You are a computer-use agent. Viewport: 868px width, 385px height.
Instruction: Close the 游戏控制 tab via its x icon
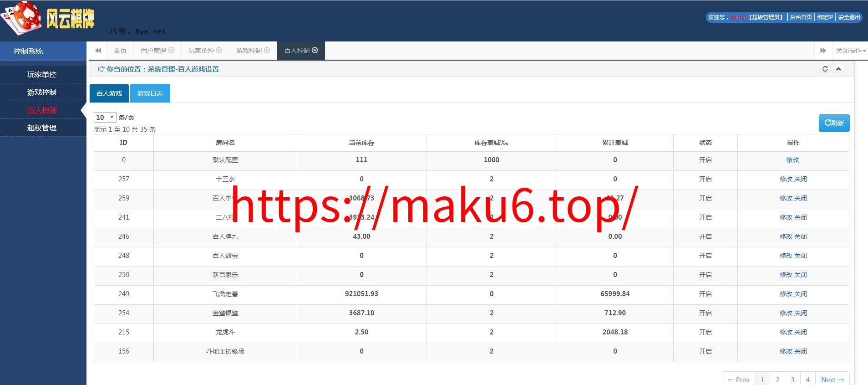point(267,50)
